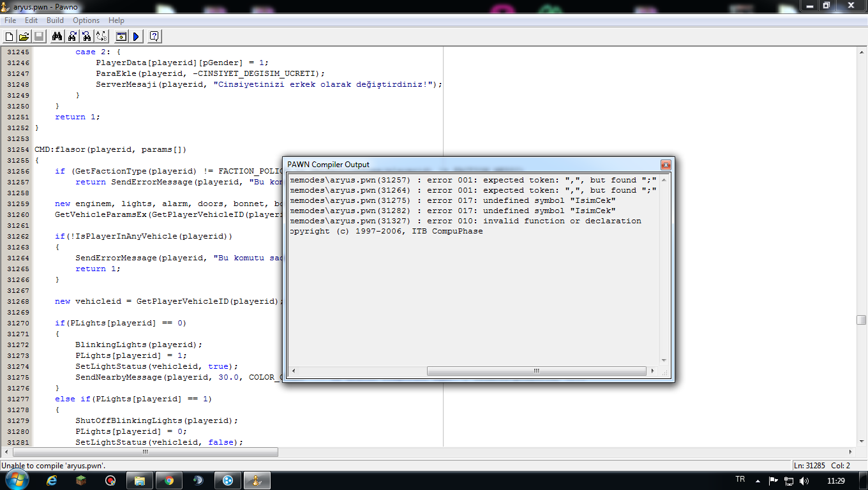Click TR language indicator in tray
The width and height of the screenshot is (868, 490).
(x=740, y=479)
